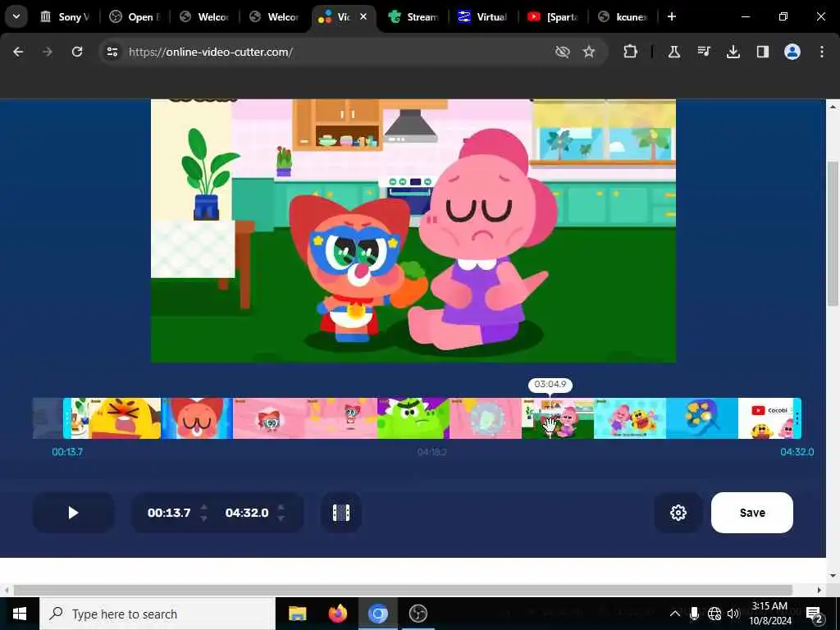
Task: Select the blue magnifier timeline thumbnail
Action: coord(702,418)
